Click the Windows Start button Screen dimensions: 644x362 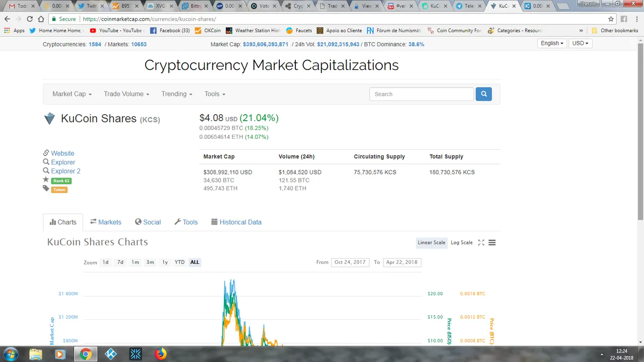[10, 354]
